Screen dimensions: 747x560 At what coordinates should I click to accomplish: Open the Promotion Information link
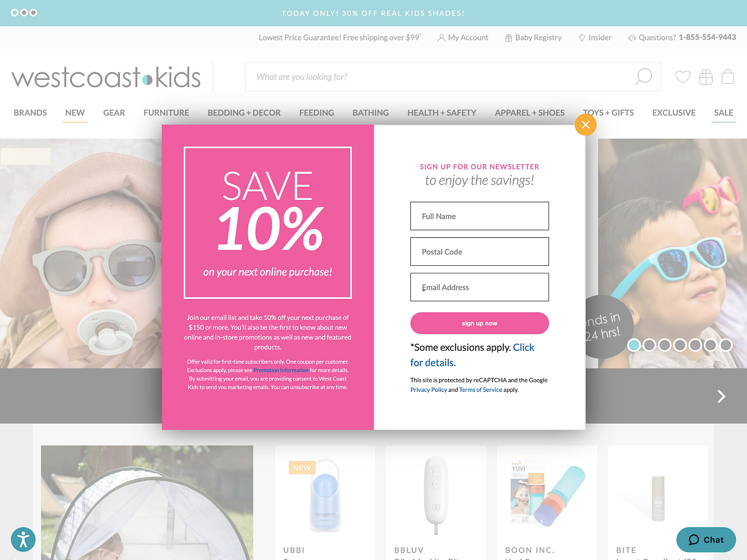pyautogui.click(x=281, y=370)
